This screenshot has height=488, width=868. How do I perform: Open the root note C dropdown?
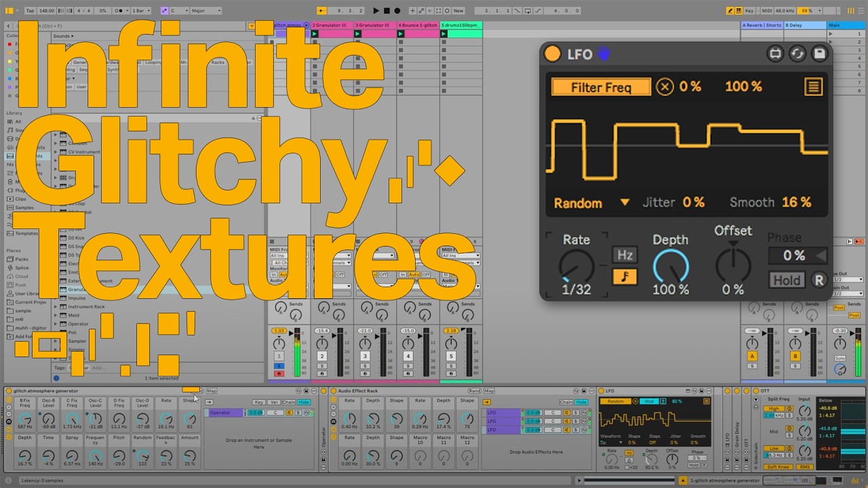[178, 11]
